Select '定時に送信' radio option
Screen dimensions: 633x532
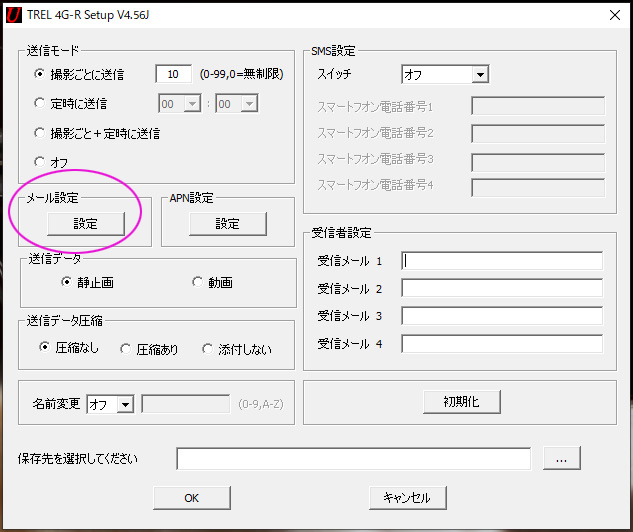[x=40, y=103]
